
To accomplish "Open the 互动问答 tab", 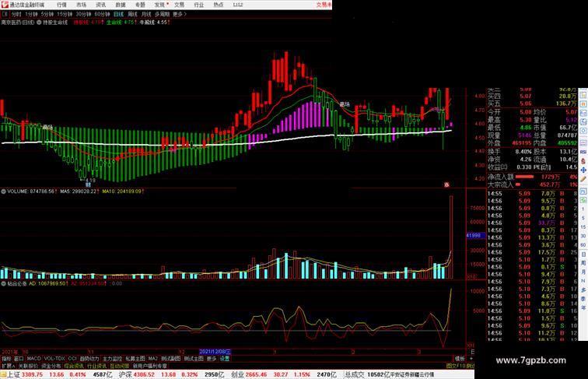I will [x=120, y=366].
